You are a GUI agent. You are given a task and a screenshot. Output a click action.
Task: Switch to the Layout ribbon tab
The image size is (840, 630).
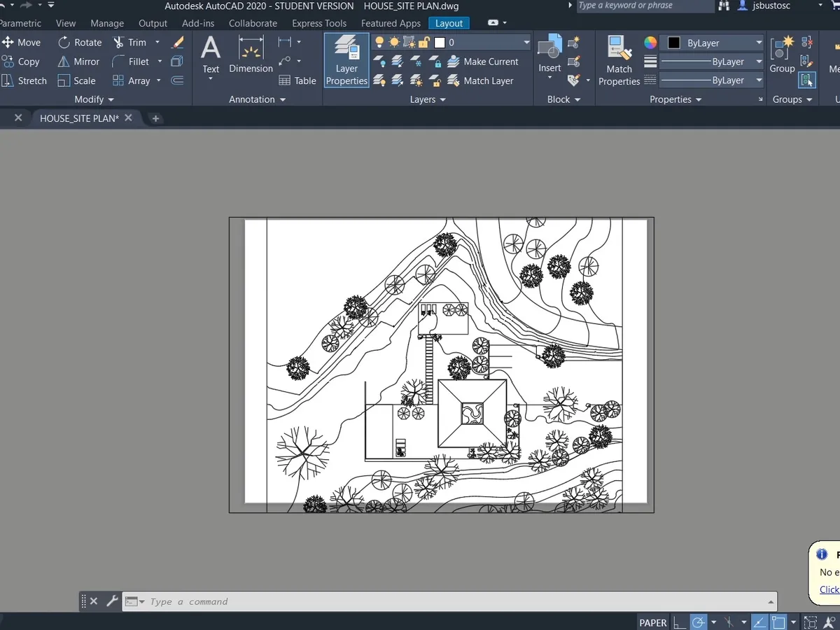pyautogui.click(x=448, y=23)
